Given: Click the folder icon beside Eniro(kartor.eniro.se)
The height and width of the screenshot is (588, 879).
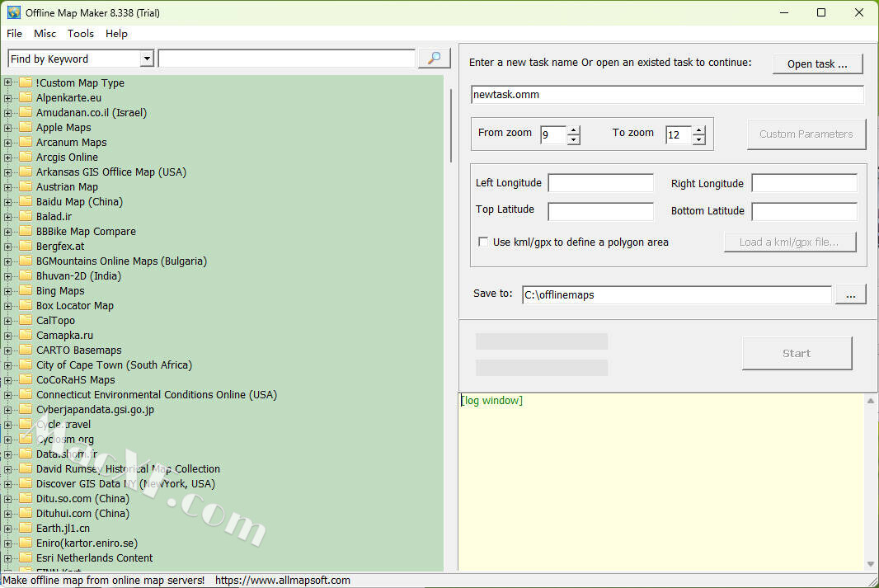Looking at the screenshot, I should pyautogui.click(x=26, y=543).
